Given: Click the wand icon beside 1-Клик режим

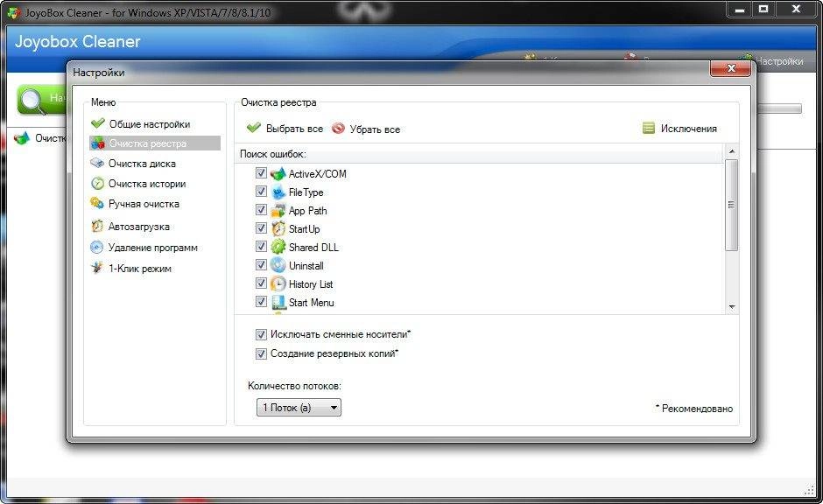Looking at the screenshot, I should click(x=97, y=268).
